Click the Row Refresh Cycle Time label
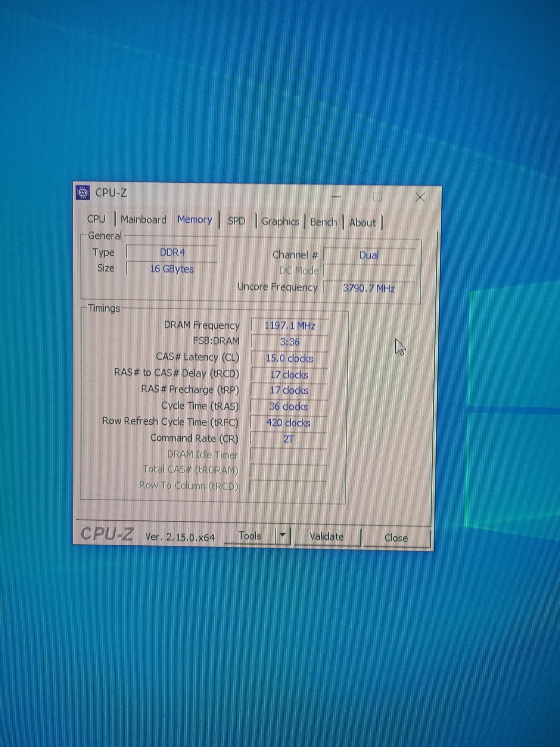 [x=170, y=422]
